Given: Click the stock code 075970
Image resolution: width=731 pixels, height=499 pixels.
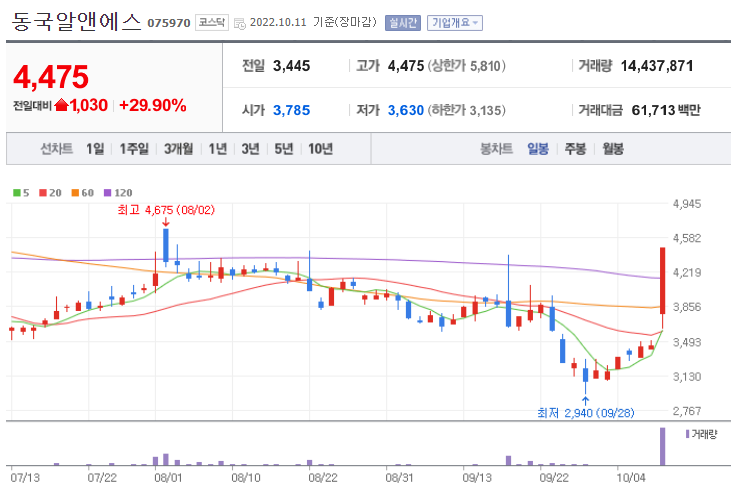Looking at the screenshot, I should coord(169,23).
